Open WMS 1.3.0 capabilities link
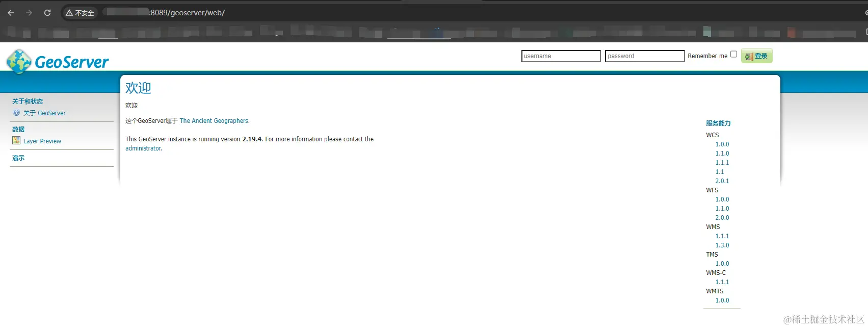Screen dimensions: 868x328 722,245
